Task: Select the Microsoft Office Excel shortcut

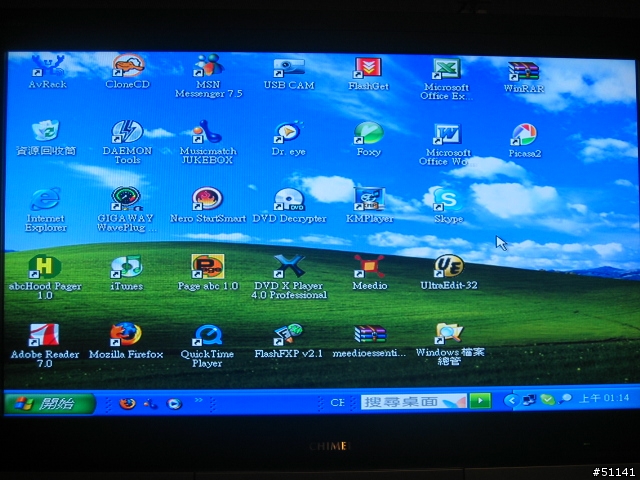Action: (447, 79)
